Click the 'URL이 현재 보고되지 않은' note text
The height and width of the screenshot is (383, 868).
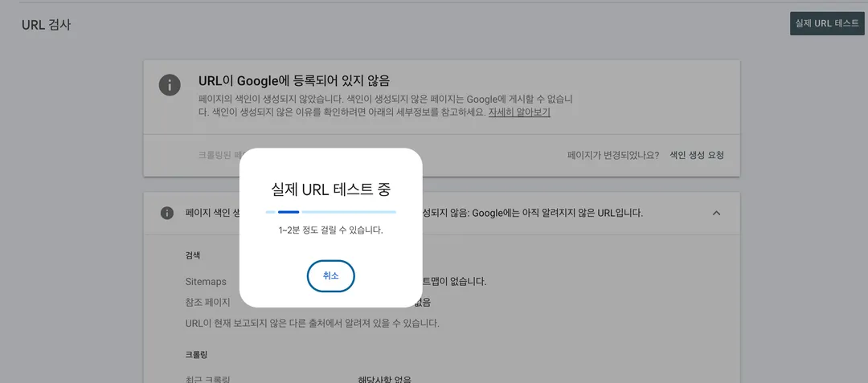point(312,324)
